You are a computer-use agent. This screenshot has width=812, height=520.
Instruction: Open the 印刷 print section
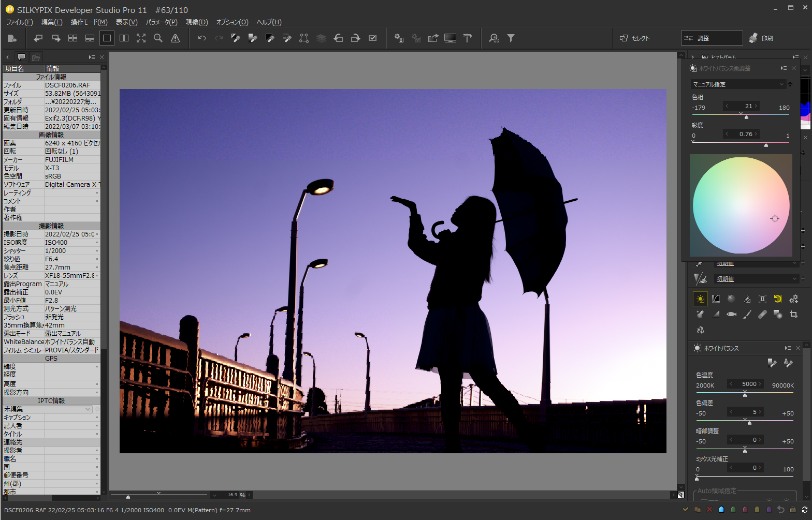tap(761, 38)
